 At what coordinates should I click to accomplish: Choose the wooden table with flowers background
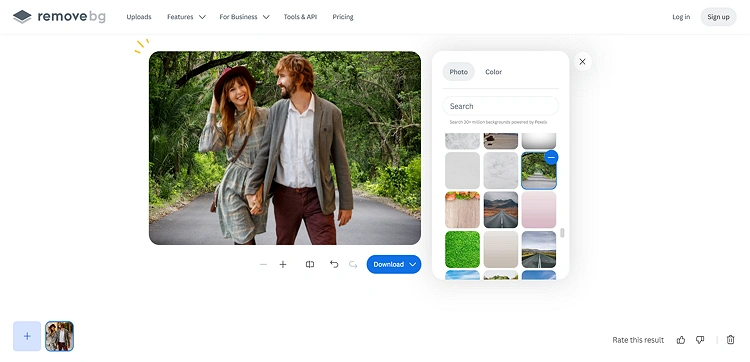point(463,210)
